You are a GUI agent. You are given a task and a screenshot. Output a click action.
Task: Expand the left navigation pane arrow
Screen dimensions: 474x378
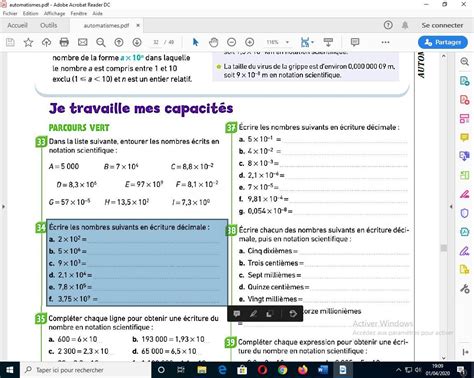click(3, 207)
